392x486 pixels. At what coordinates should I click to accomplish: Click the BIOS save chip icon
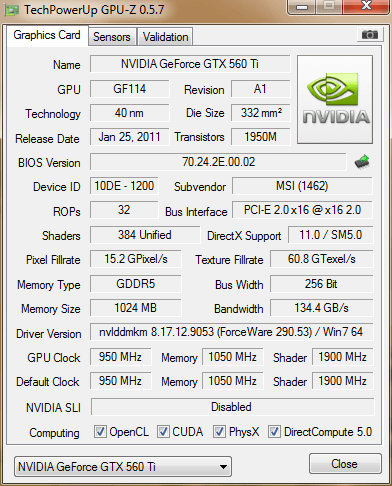(x=362, y=162)
